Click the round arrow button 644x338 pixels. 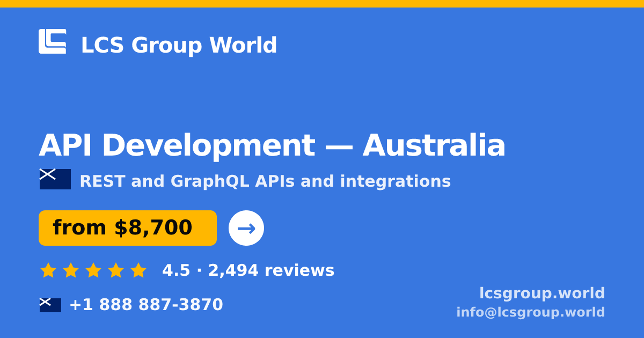pos(246,228)
